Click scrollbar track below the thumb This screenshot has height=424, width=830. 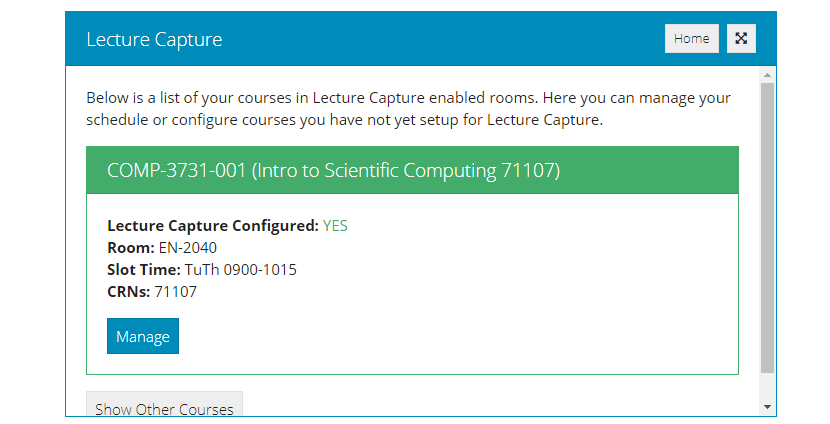[x=767, y=387]
